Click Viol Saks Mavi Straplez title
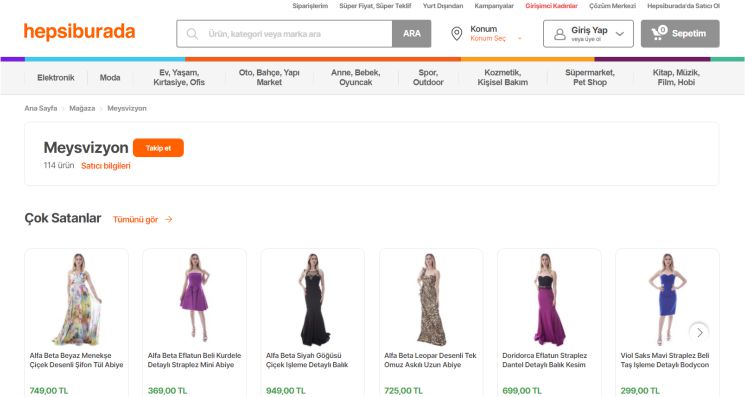The width and height of the screenshot is (745, 397). click(x=665, y=360)
